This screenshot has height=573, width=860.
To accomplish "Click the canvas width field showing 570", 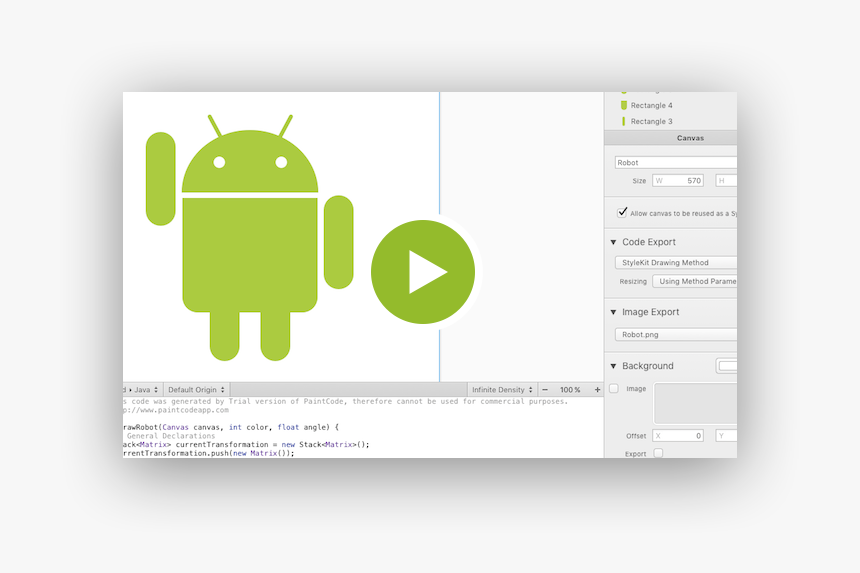I will click(678, 180).
